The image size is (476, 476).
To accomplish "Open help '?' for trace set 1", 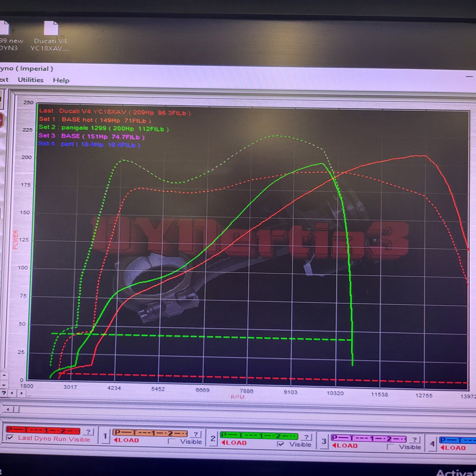I will tap(195, 434).
